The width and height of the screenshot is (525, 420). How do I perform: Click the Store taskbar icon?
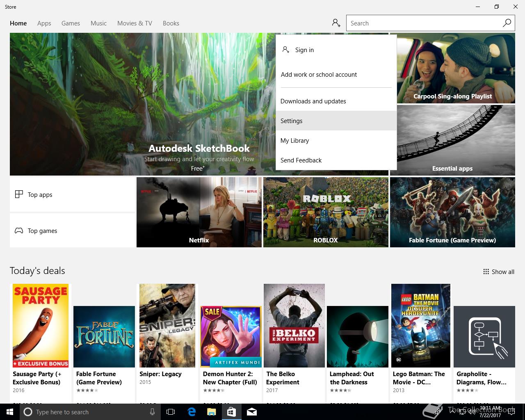tap(231, 412)
